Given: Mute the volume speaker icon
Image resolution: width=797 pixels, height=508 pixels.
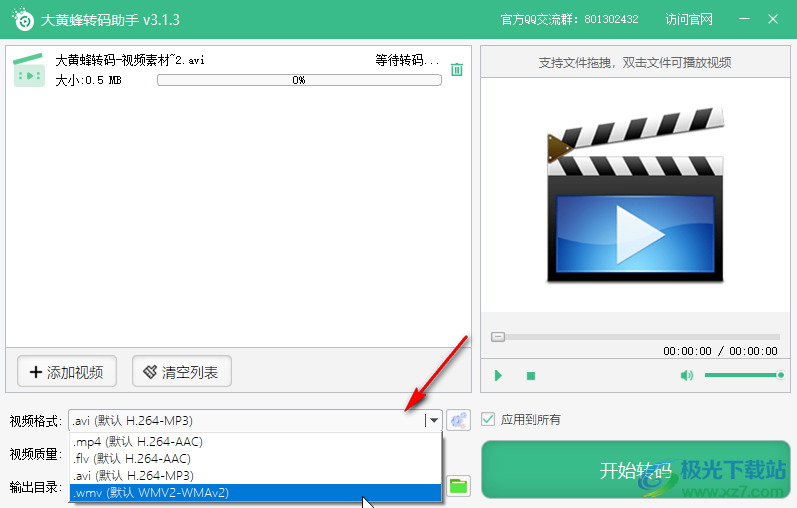Looking at the screenshot, I should point(686,375).
